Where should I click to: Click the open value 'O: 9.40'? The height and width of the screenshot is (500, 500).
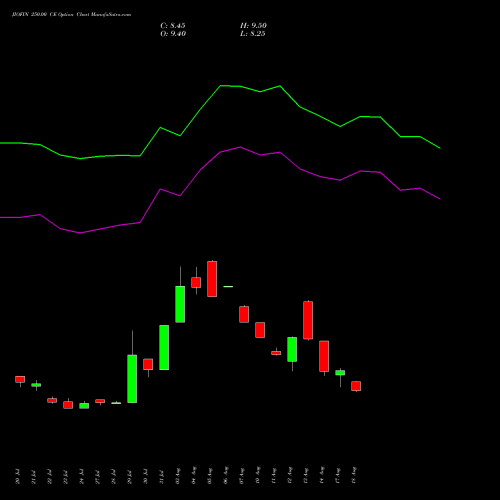173,34
